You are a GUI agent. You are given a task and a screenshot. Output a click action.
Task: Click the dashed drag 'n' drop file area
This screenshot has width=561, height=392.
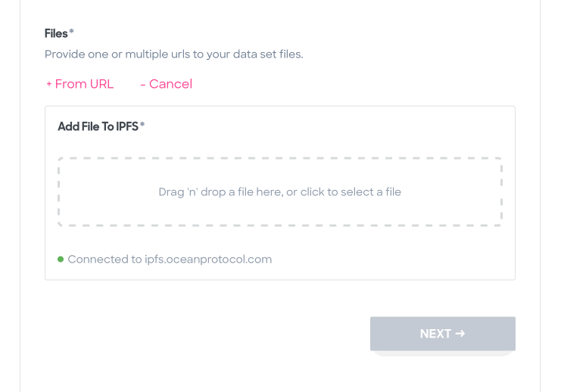280,191
